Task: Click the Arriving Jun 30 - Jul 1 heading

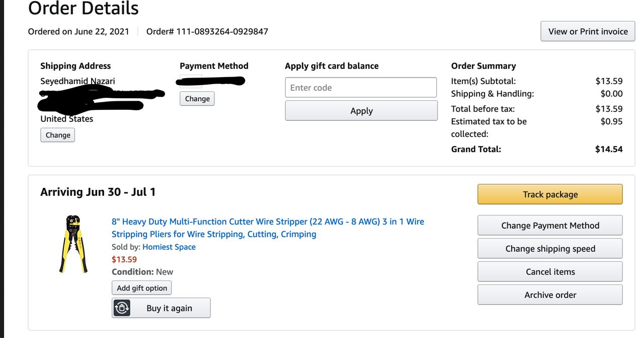Action: [98, 192]
